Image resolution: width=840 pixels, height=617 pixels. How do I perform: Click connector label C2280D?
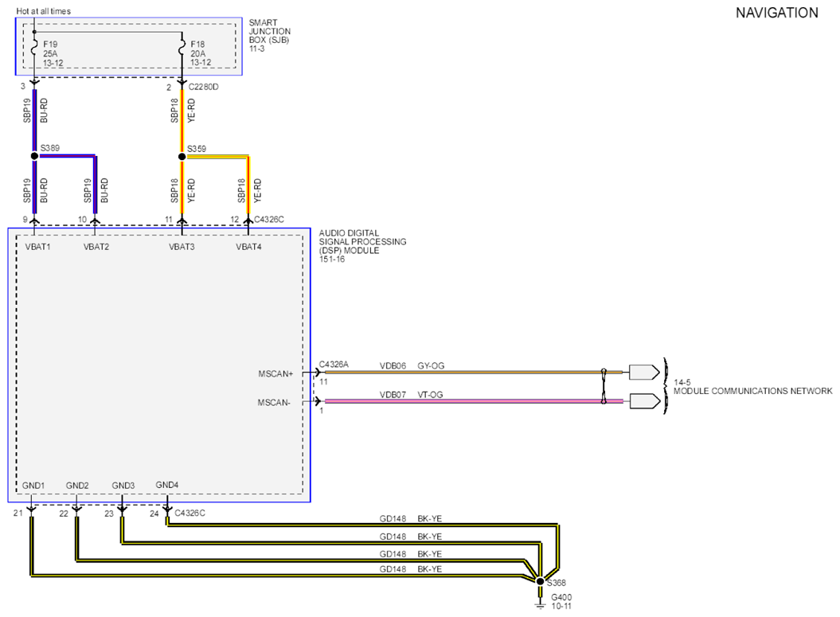203,87
